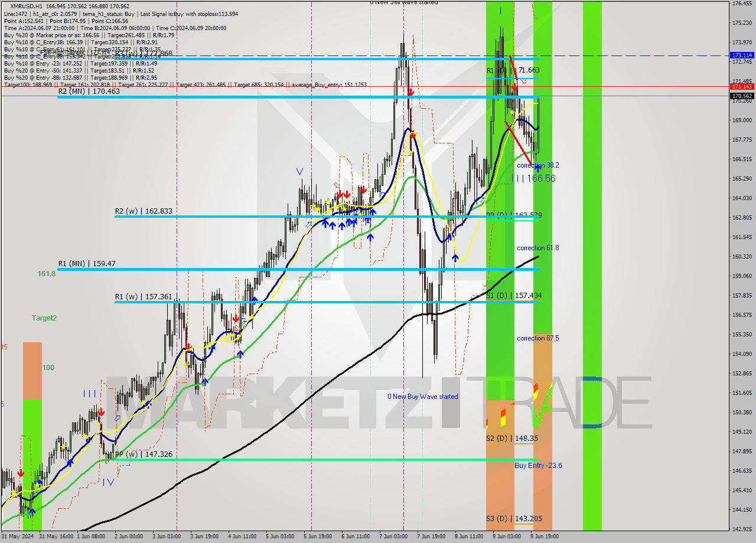Click the 'Buy %20 @ Entry -88: 132.687' line

coord(80,77)
